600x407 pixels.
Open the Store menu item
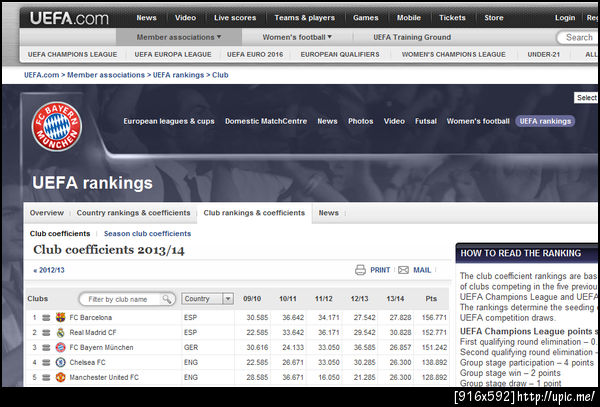(x=494, y=18)
